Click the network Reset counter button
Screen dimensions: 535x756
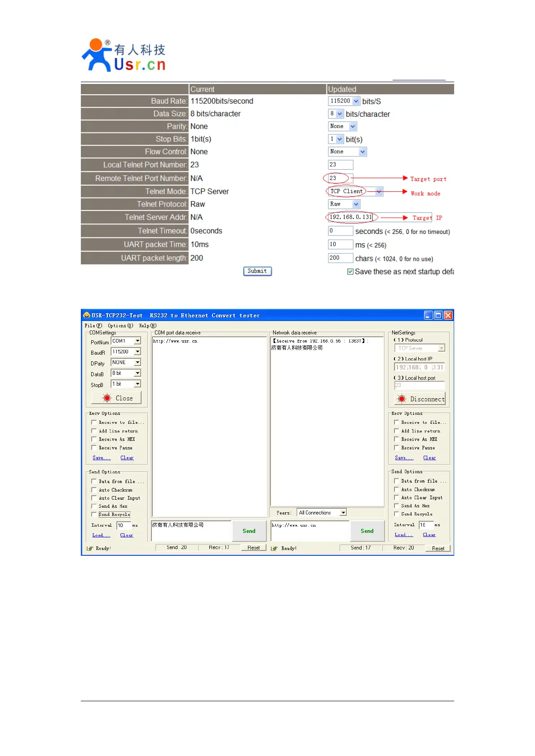(x=438, y=548)
